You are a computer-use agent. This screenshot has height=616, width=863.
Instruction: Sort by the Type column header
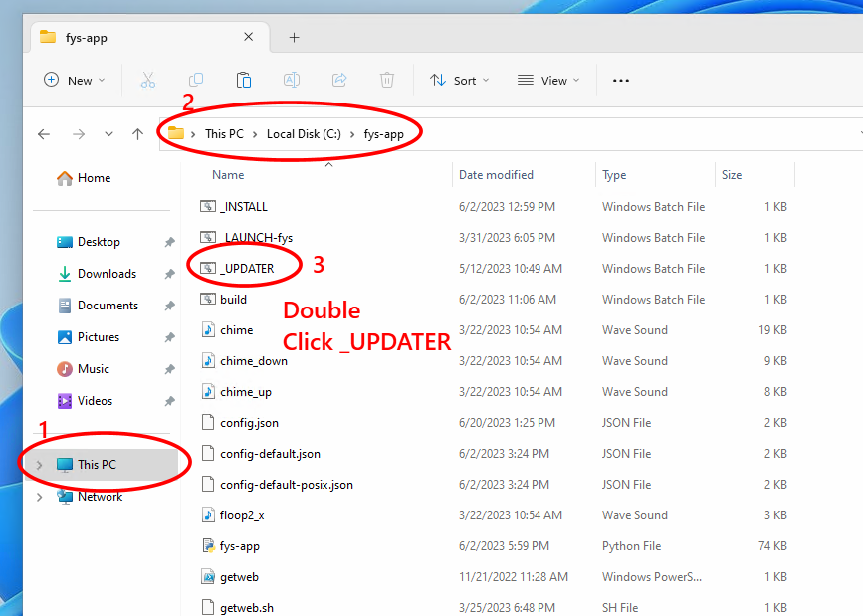(x=614, y=175)
